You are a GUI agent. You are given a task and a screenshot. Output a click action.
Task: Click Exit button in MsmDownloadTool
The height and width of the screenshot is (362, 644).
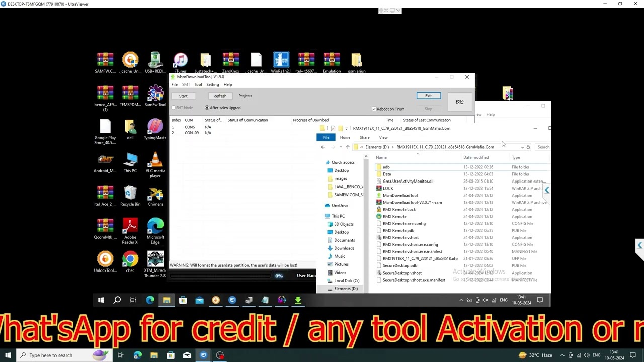pos(428,96)
